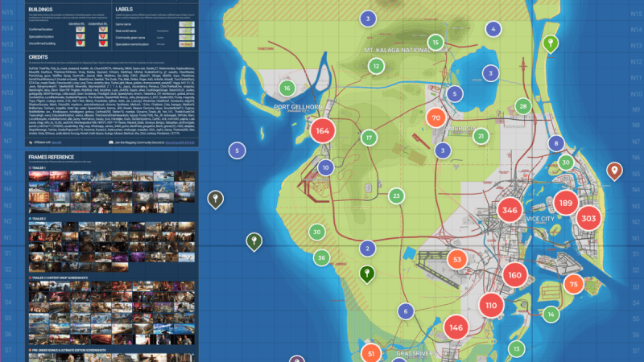Click the Game name label swatch
This screenshot has width=644, height=362.
tap(187, 24)
